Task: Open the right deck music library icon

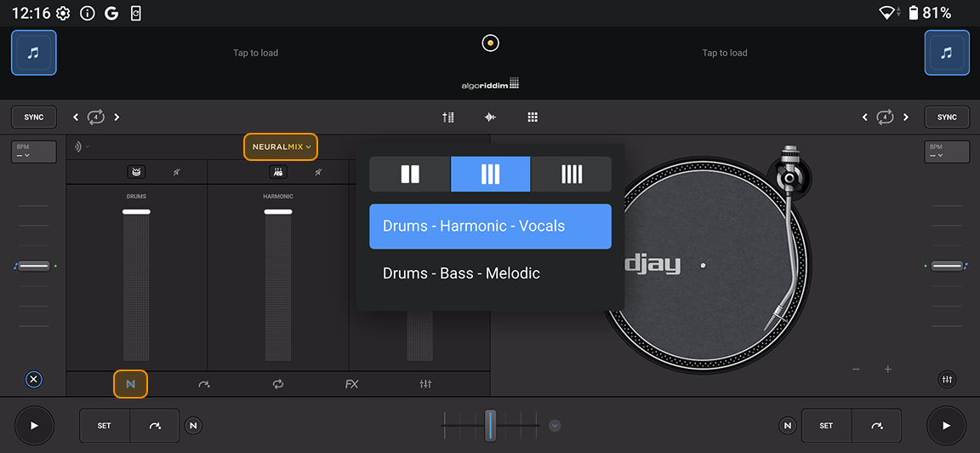Action: point(947,53)
